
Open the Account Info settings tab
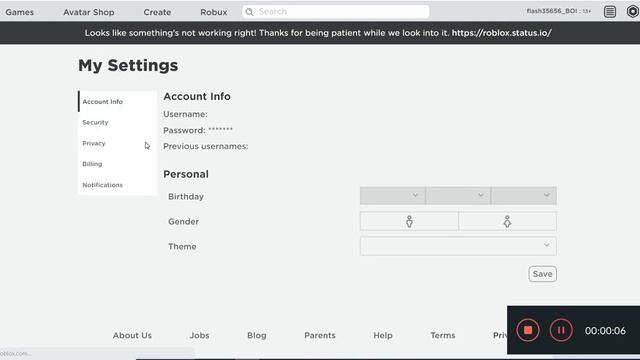click(117, 101)
